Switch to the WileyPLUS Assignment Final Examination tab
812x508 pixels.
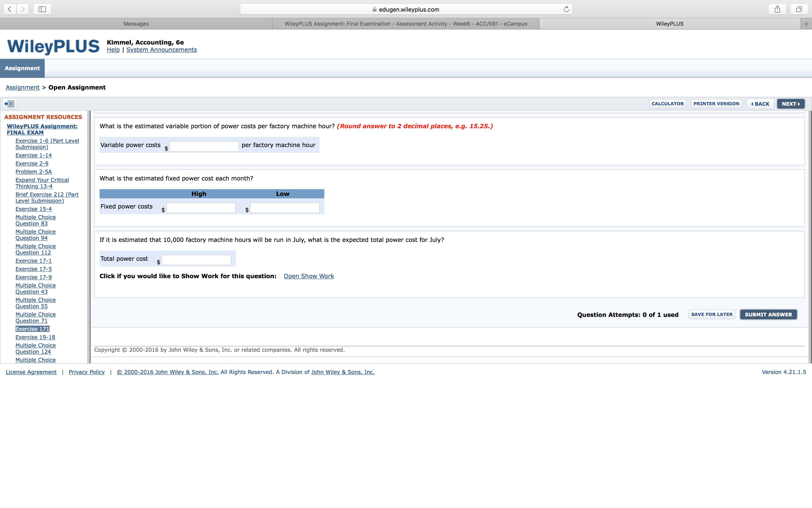(406, 24)
